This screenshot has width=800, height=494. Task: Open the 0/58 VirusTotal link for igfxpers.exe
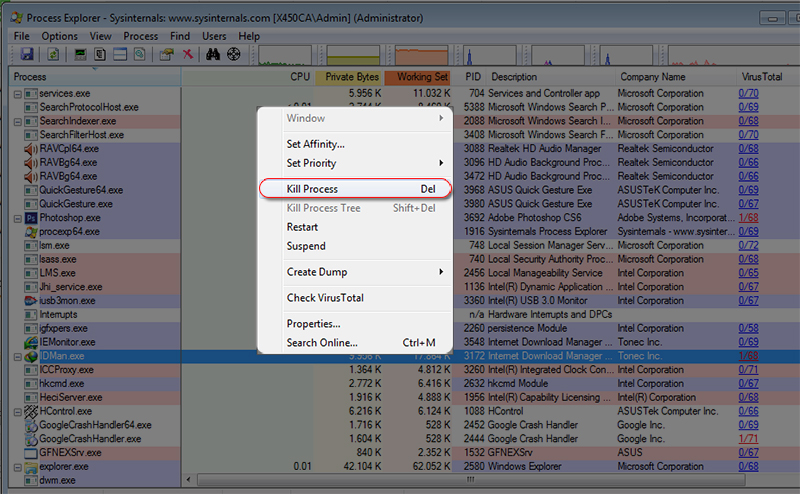point(748,328)
